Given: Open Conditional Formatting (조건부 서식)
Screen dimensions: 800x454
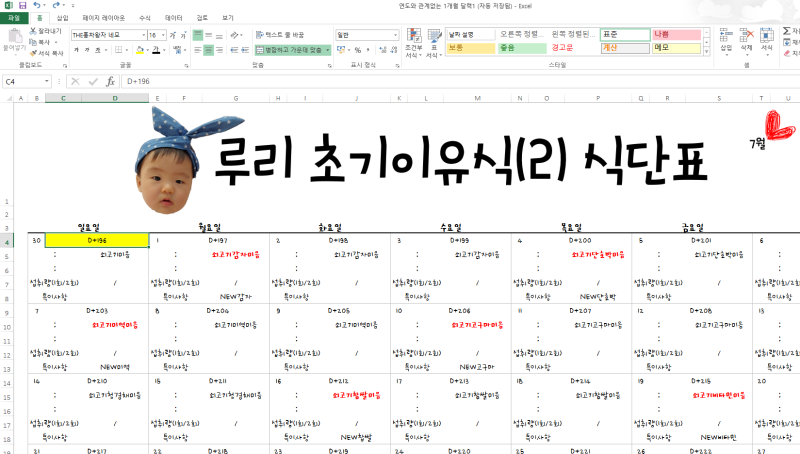Looking at the screenshot, I should coord(413,43).
